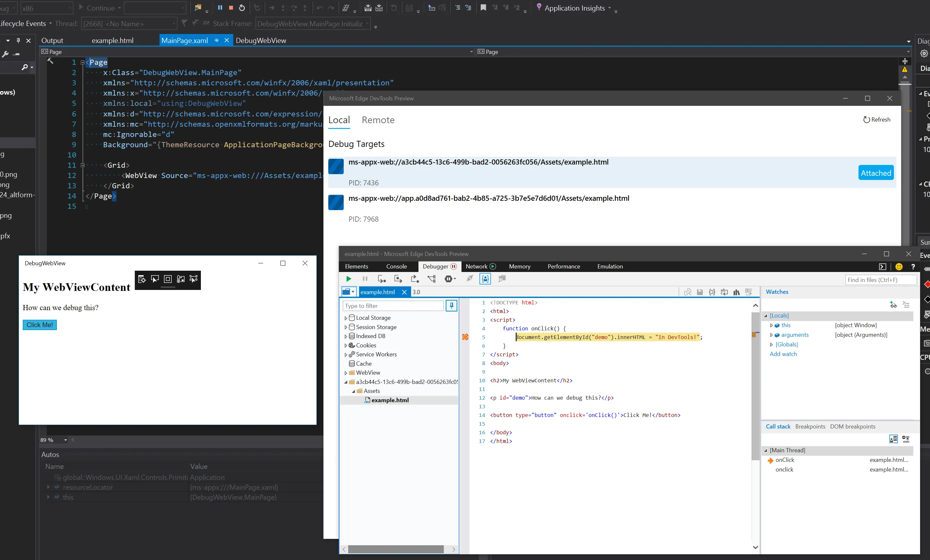930x560 pixels.
Task: Switch to the Console tab in DevTools
Action: pos(396,267)
